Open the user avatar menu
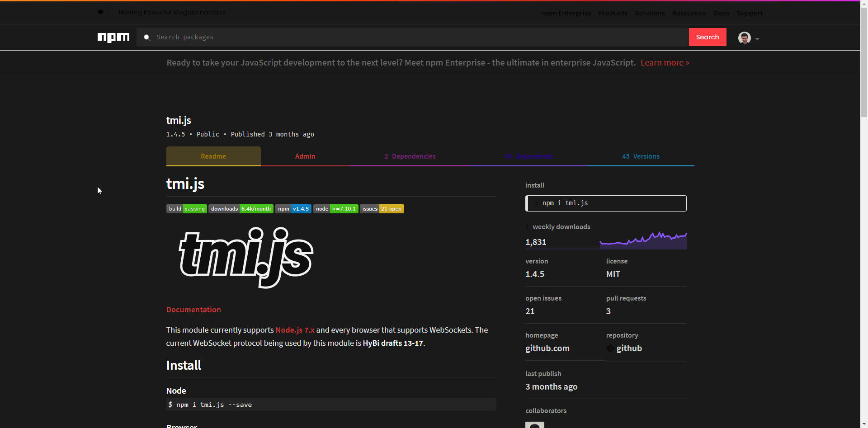The image size is (868, 428). (x=745, y=38)
